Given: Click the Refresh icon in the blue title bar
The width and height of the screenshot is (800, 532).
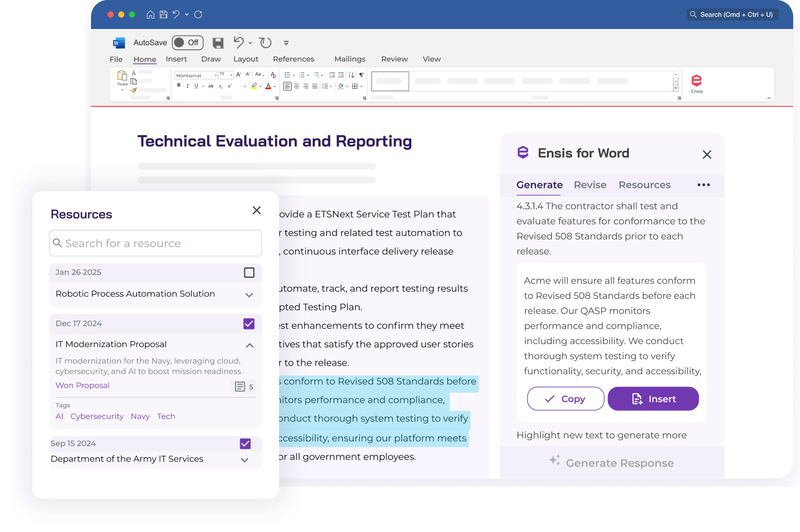Looking at the screenshot, I should click(198, 15).
